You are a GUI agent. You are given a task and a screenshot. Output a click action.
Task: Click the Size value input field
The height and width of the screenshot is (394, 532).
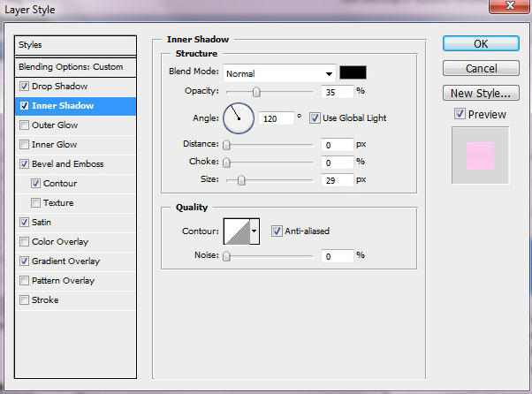pos(338,180)
